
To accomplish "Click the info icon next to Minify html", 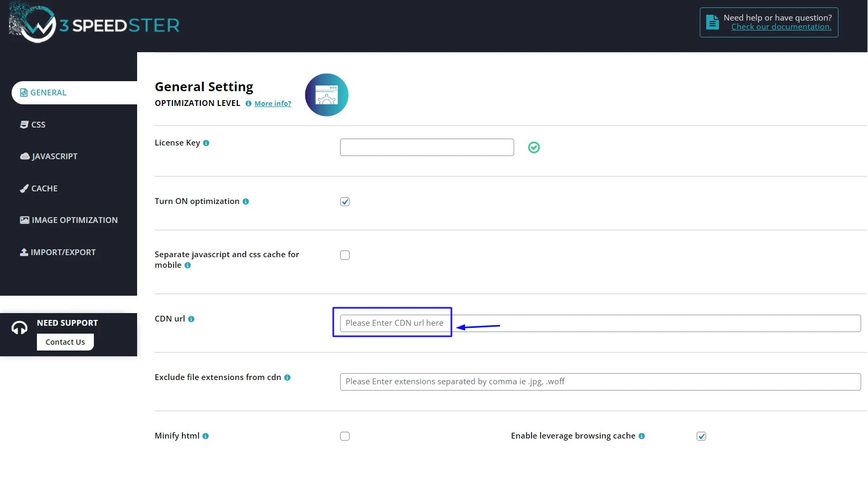I will (206, 436).
